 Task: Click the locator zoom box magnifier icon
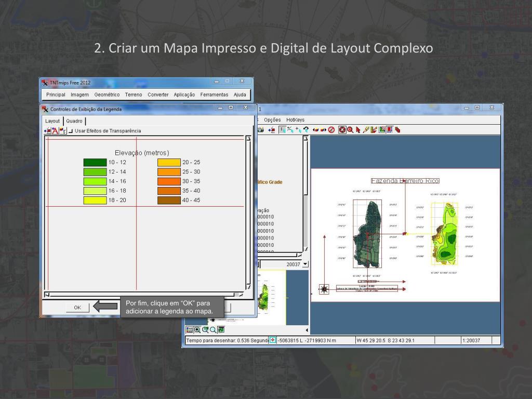tap(205, 330)
